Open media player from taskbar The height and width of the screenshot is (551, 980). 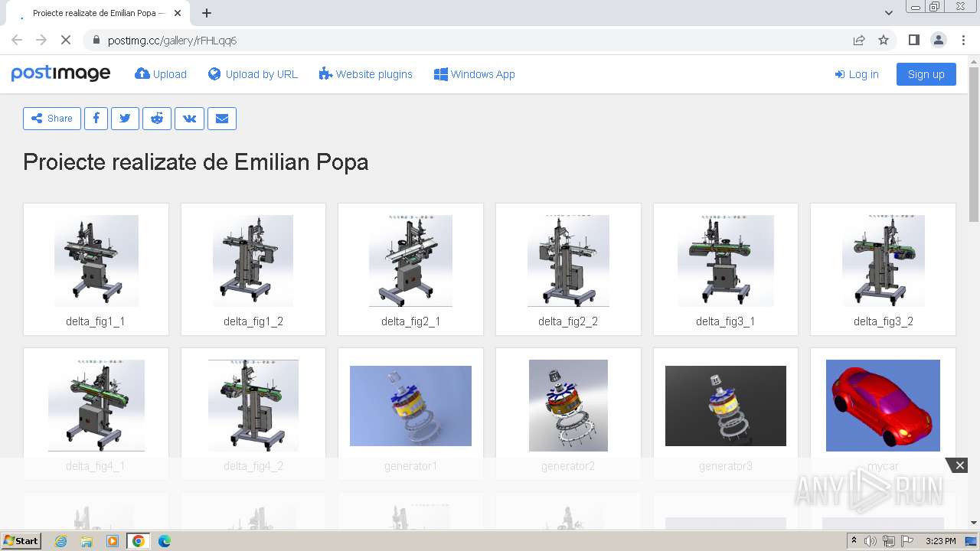coord(113,541)
